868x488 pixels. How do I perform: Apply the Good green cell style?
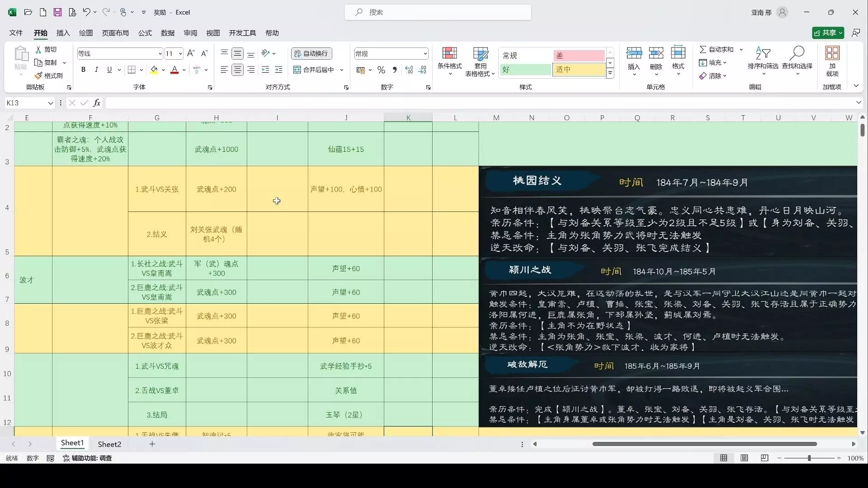[x=525, y=70]
